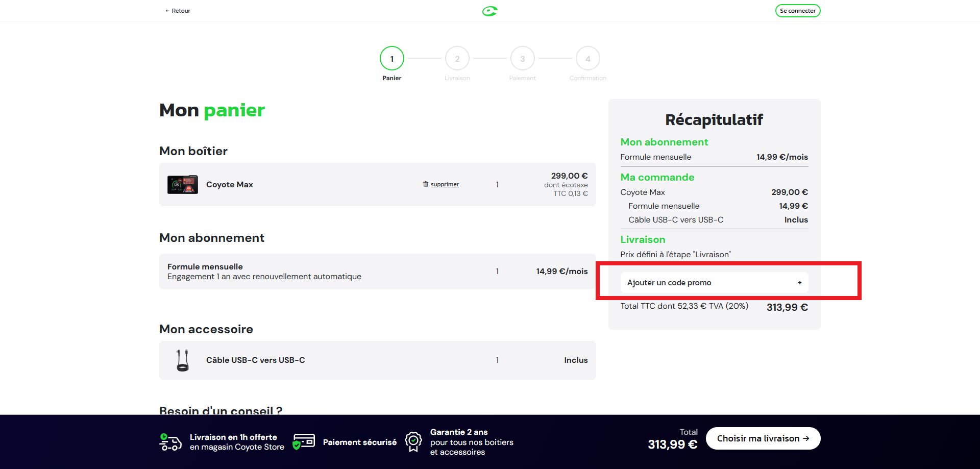The image size is (980, 469).
Task: Click the Coyote Max product name
Action: click(x=230, y=185)
